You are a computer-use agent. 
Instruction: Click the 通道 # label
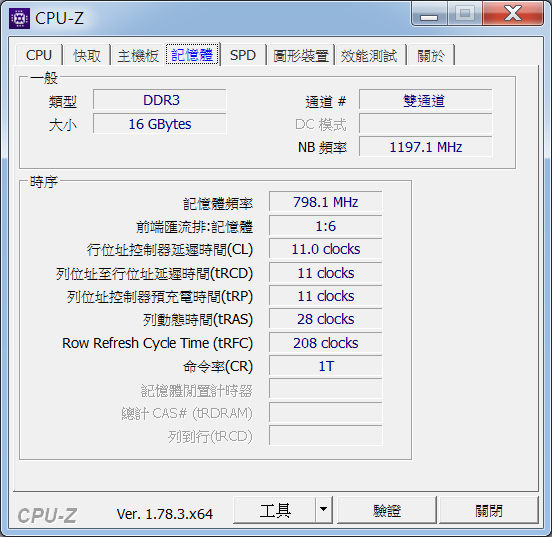click(325, 102)
